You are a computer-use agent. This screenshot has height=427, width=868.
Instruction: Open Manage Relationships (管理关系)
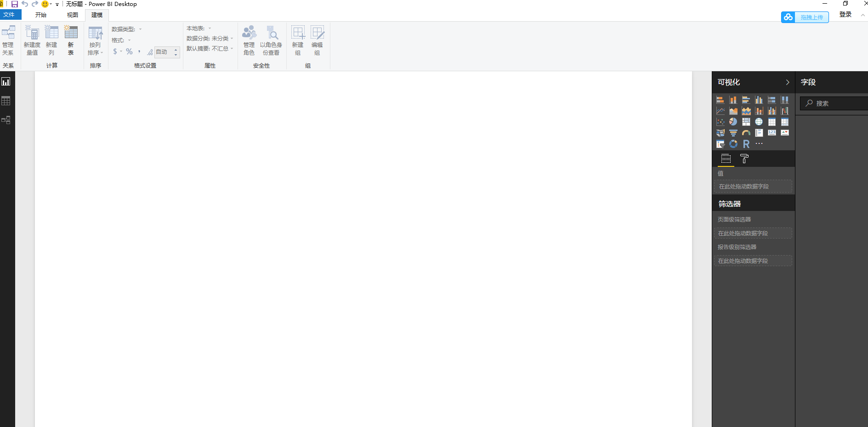[8, 40]
